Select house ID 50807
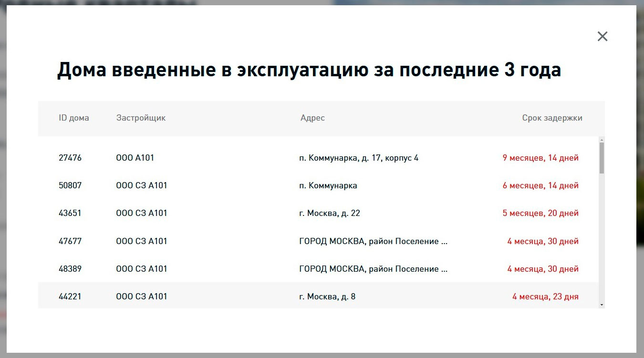Viewport: 644px width, 358px height. (70, 185)
